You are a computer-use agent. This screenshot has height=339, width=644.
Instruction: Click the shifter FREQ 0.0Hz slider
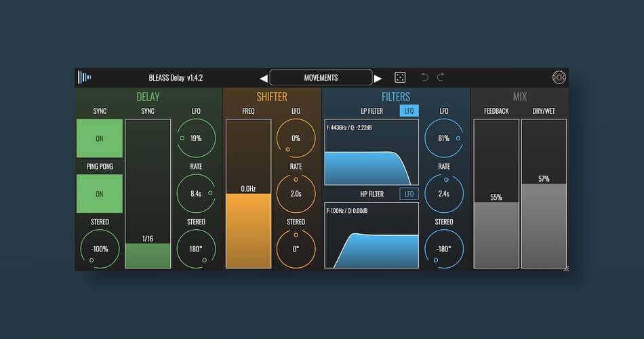(x=249, y=193)
